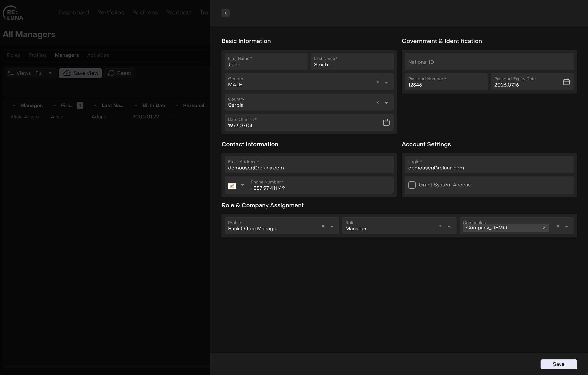Open Last Name column menu arrow
The width and height of the screenshot is (588, 375).
pyautogui.click(x=95, y=106)
